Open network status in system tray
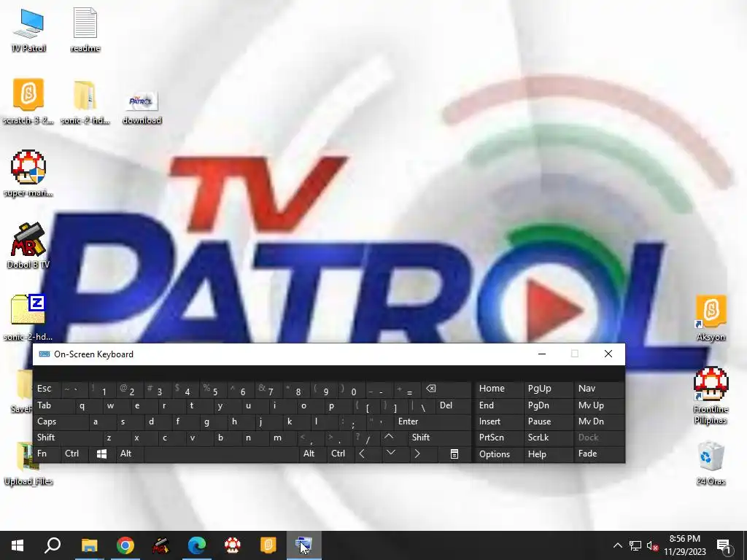This screenshot has height=560, width=747. [x=635, y=545]
